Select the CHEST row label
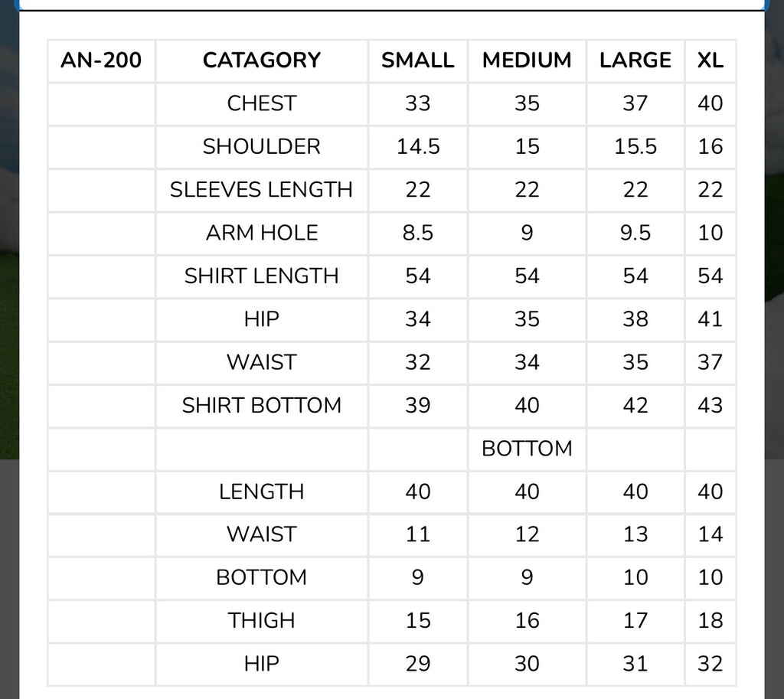 [x=262, y=104]
